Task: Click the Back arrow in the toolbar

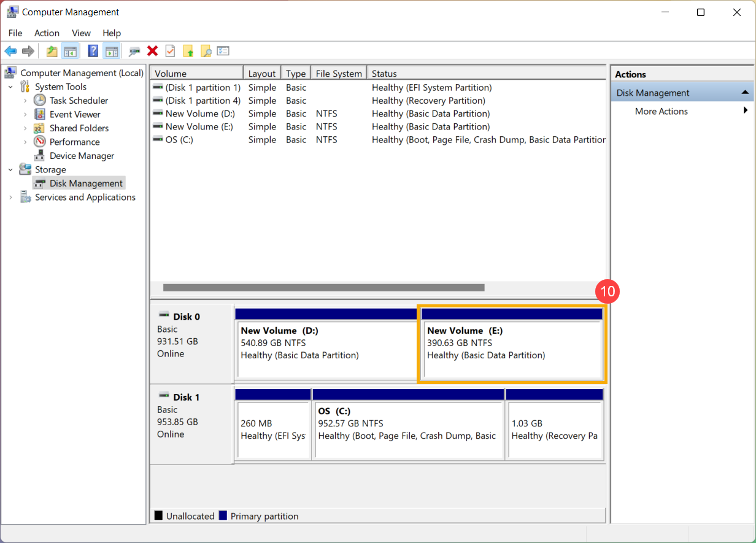Action: (10, 52)
